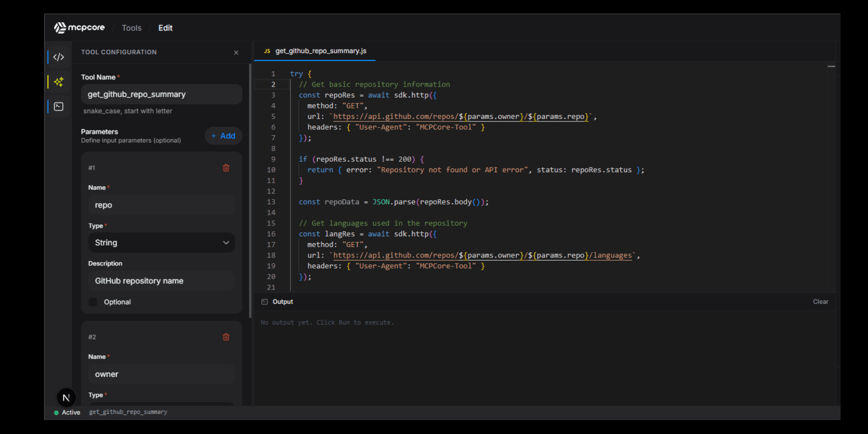Click the 'Define input parameters (optional)' subtitle
868x434 pixels.
(131, 140)
